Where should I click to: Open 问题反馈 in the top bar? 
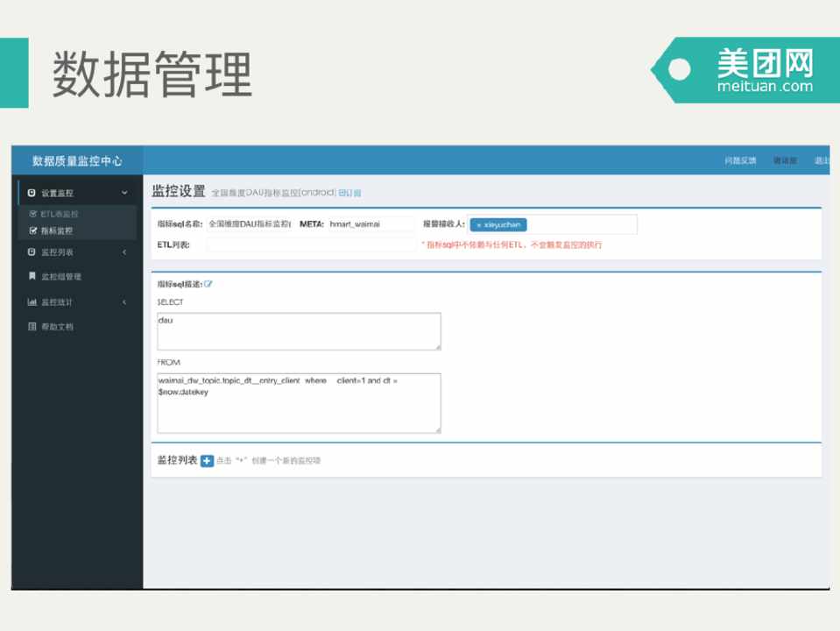740,160
